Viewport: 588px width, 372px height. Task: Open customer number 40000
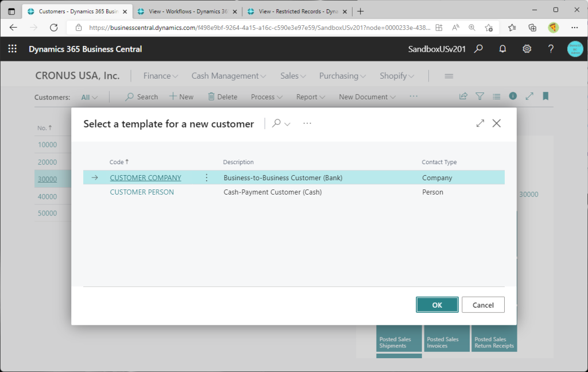[x=47, y=196]
